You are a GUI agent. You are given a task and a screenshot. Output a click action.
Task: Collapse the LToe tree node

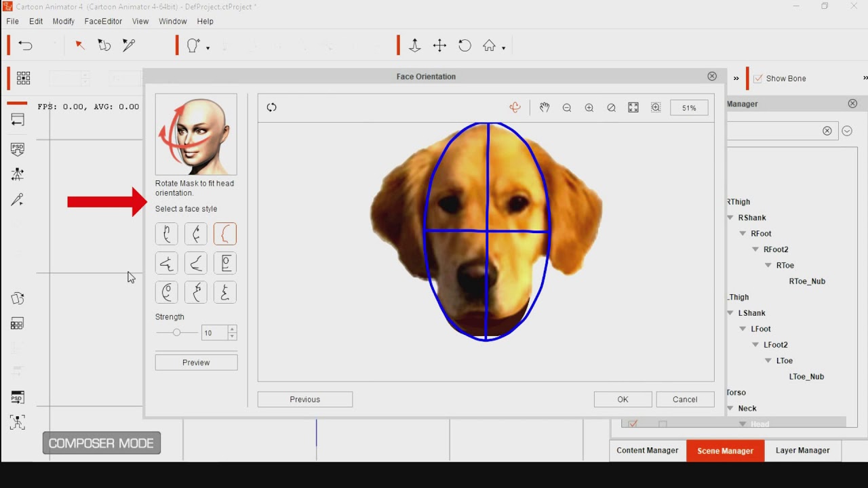(x=768, y=361)
